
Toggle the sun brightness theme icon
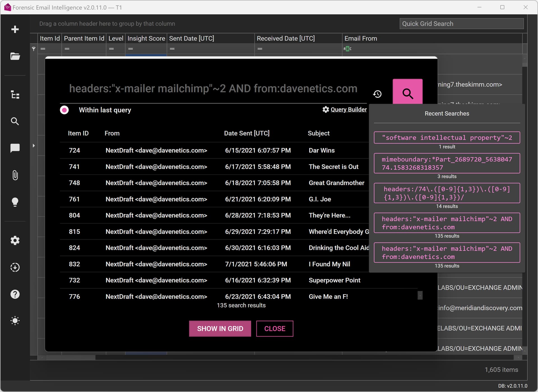click(x=15, y=321)
